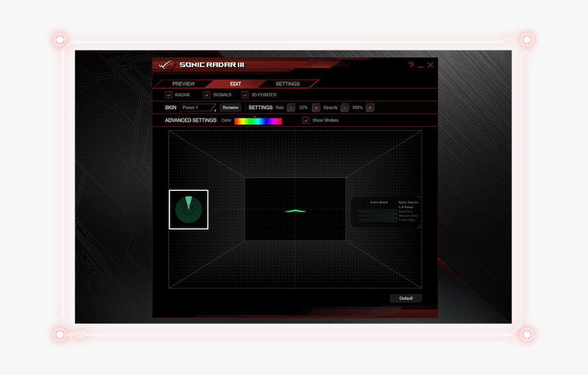Image resolution: width=588 pixels, height=375 pixels.
Task: Select the green 3D pointer arrow
Action: (x=295, y=211)
